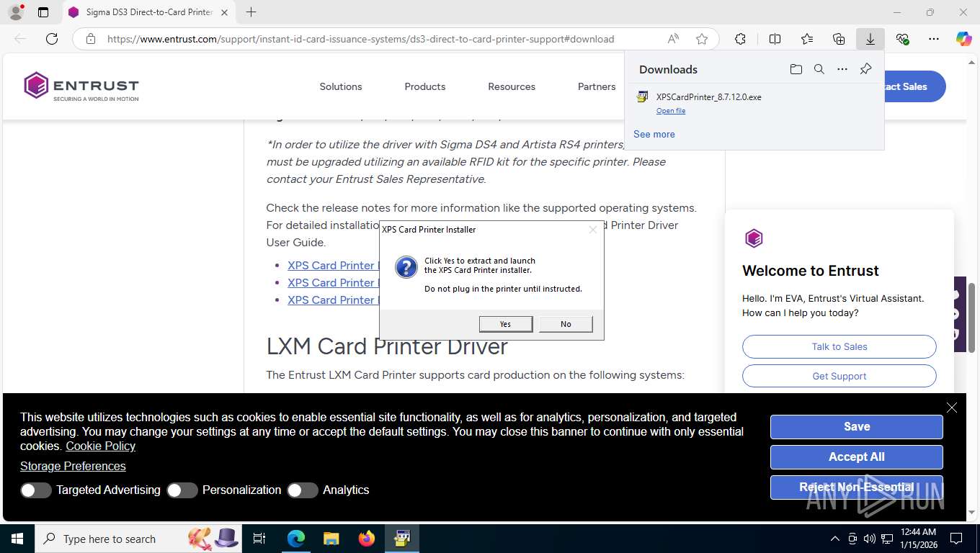This screenshot has width=980, height=553.
Task: Close the Sigma DS3 browser tab
Action: tap(224, 12)
